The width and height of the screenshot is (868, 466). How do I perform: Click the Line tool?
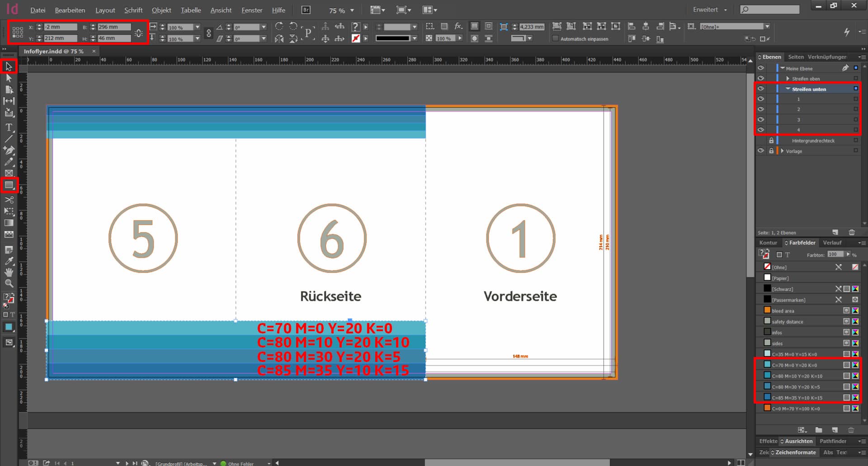(9, 139)
